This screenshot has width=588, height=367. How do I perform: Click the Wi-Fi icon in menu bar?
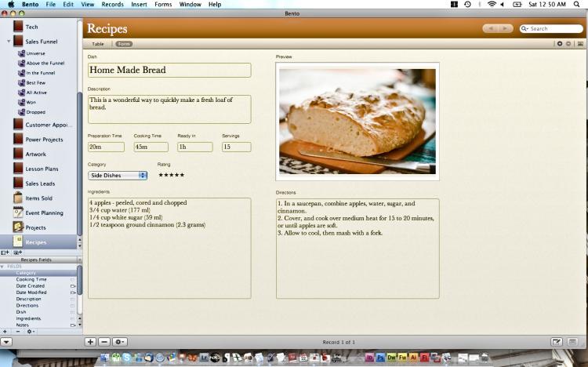coord(492,5)
